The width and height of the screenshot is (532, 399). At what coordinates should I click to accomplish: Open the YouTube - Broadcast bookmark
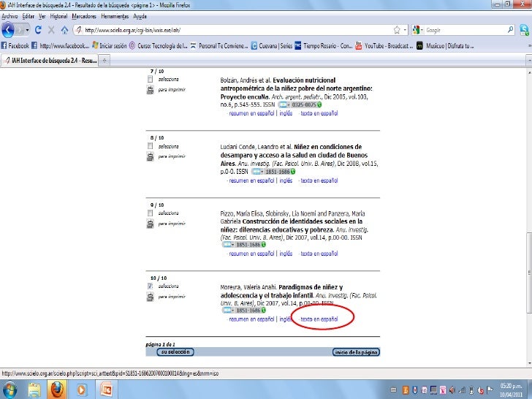click(384, 46)
